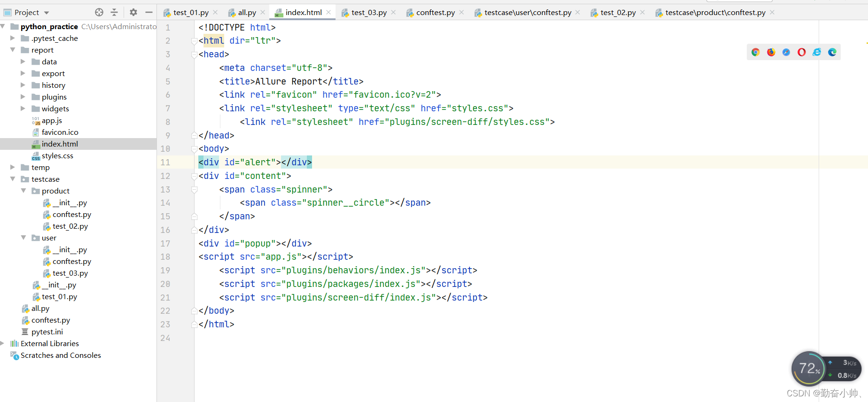Screen dimensions: 868x402
Task: Open page in Firefox browser icon
Action: pos(771,52)
